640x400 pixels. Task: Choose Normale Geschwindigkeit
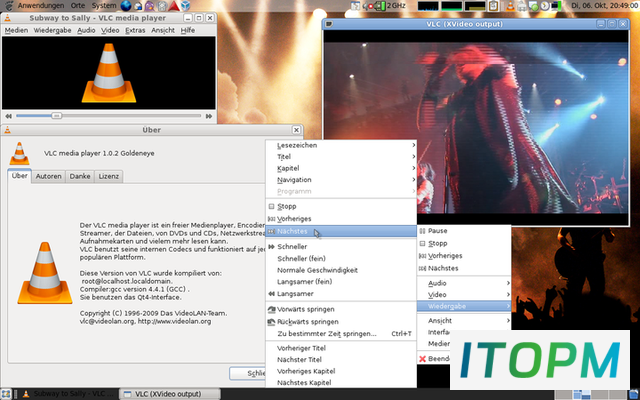pos(341,270)
